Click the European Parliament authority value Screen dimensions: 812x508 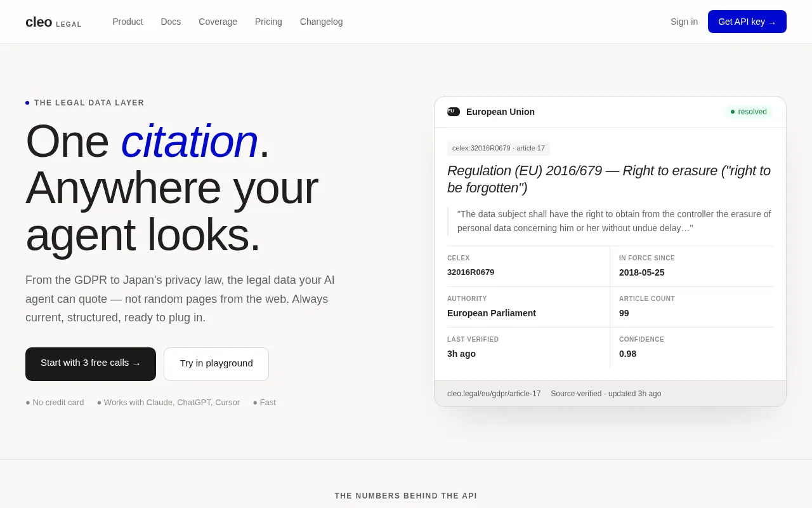(x=492, y=313)
